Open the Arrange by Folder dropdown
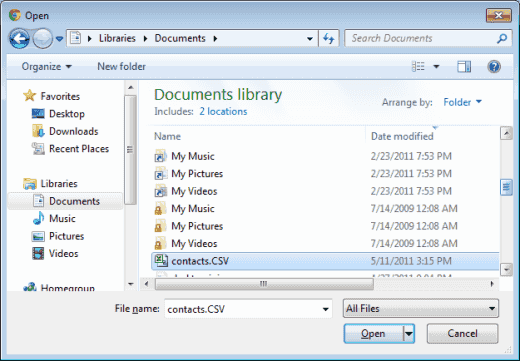Image resolution: width=520 pixels, height=361 pixels. coord(463,102)
